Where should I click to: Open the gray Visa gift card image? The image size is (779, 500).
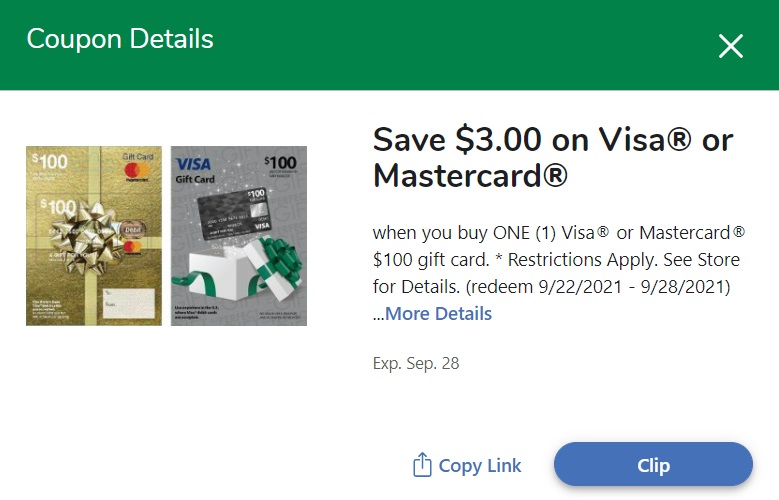coord(239,236)
